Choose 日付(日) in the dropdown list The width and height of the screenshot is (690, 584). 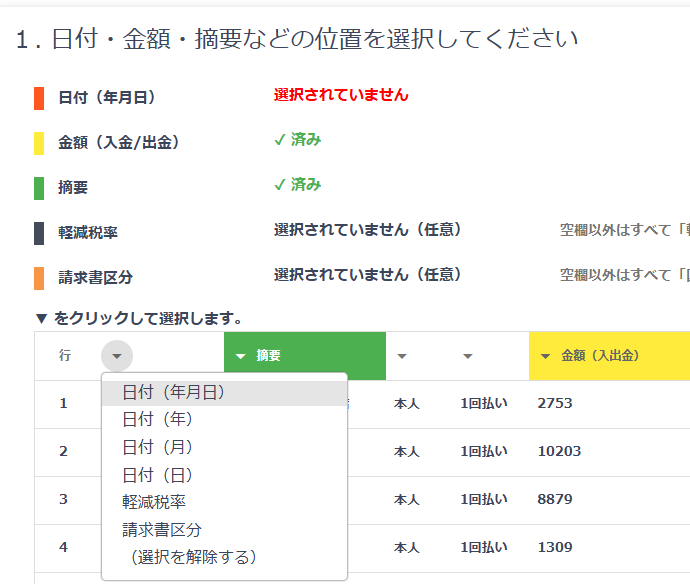point(224,475)
